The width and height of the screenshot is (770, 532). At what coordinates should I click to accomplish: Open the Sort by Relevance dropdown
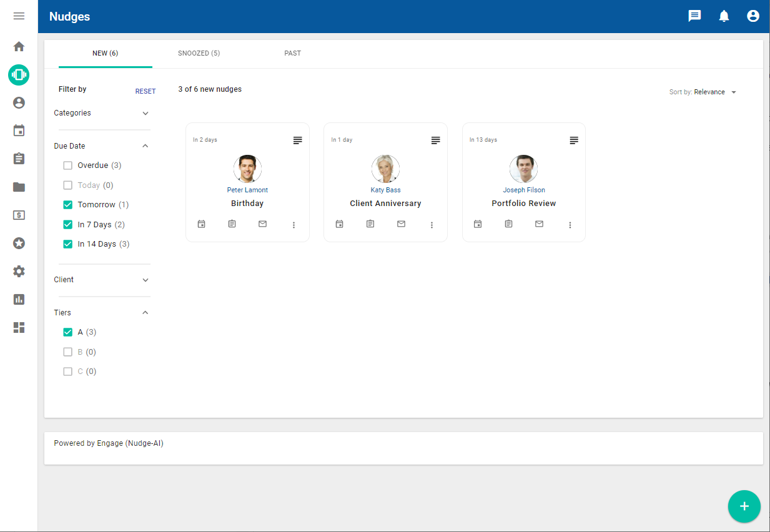coord(703,92)
